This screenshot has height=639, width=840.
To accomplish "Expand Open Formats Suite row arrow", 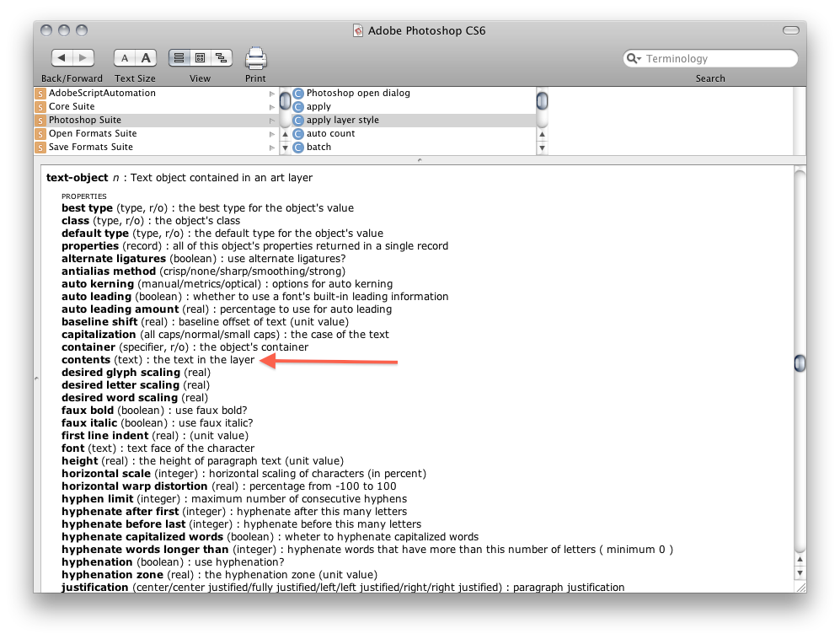I will pyautogui.click(x=272, y=133).
